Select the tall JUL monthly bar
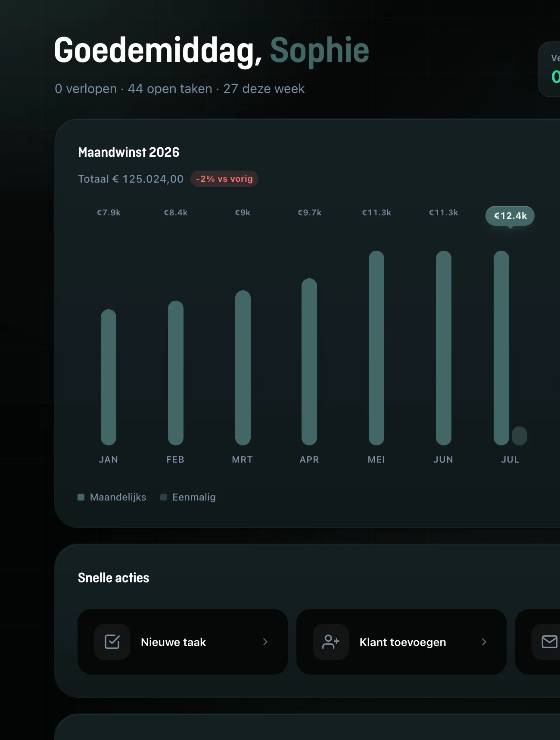560x740 pixels. pyautogui.click(x=501, y=348)
